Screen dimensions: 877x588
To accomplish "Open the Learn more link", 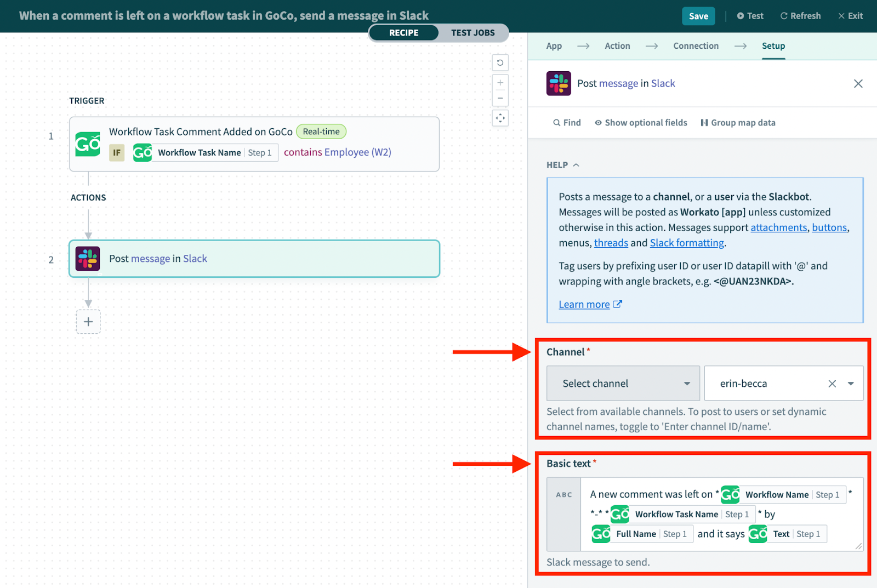I will click(x=590, y=305).
